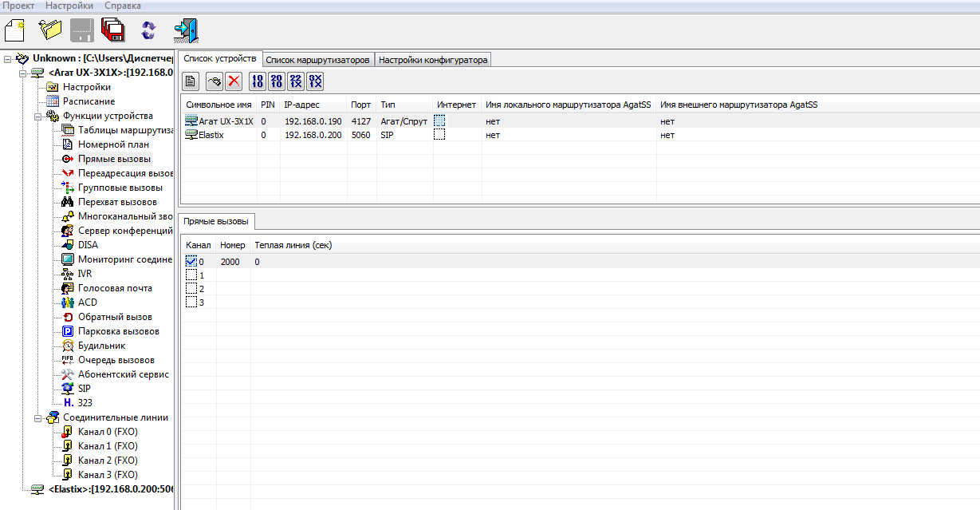Click the refresh arrows toolbar icon
Screen dimensions: 980x510
pyautogui.click(x=148, y=30)
